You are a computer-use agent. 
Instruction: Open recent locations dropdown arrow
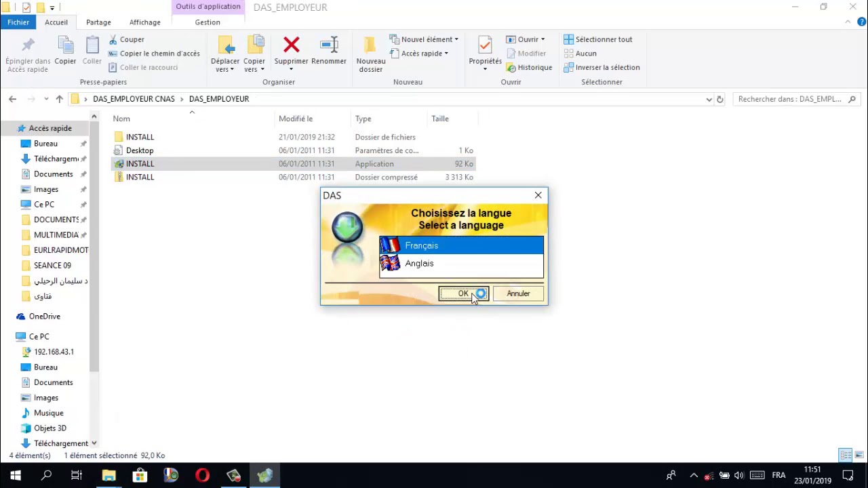point(46,99)
